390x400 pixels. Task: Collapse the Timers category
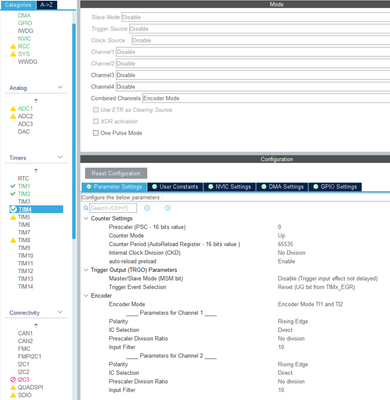60,157
